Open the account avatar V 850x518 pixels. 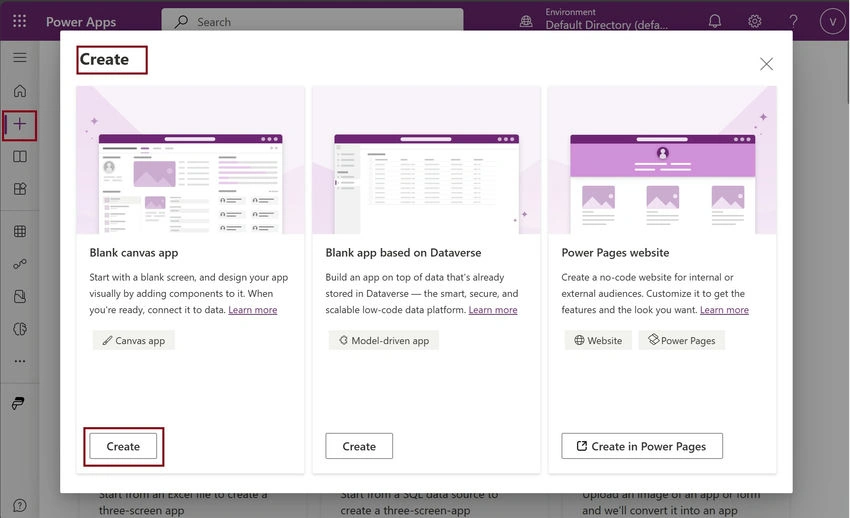pyautogui.click(x=833, y=21)
